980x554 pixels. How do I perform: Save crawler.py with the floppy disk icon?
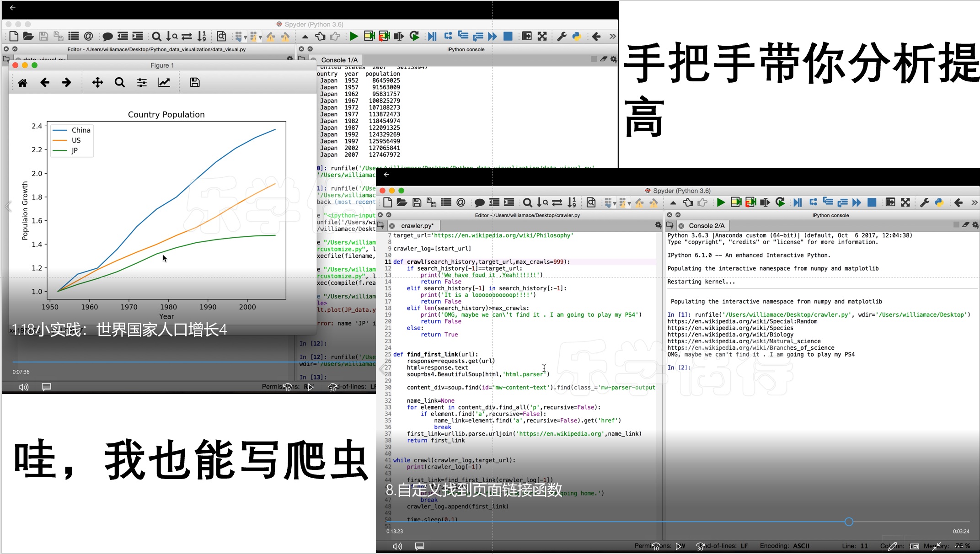coord(417,202)
